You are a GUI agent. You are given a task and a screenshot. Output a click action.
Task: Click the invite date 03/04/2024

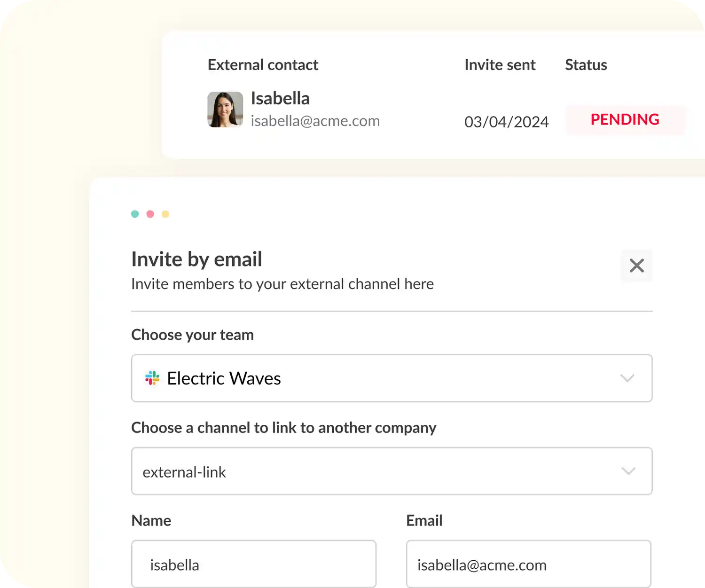point(507,122)
